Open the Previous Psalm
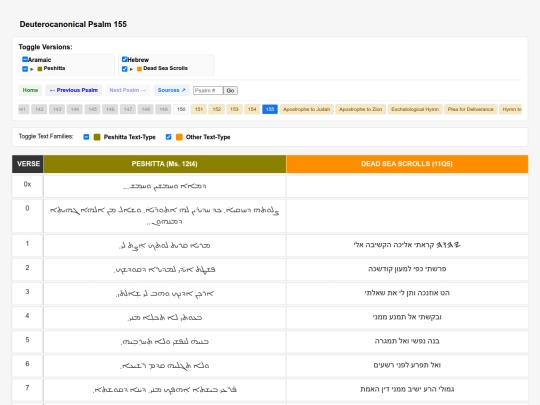The width and height of the screenshot is (540, 405). coord(74,90)
